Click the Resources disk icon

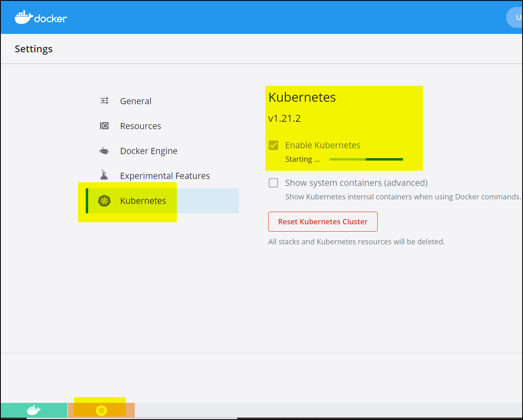(x=105, y=125)
